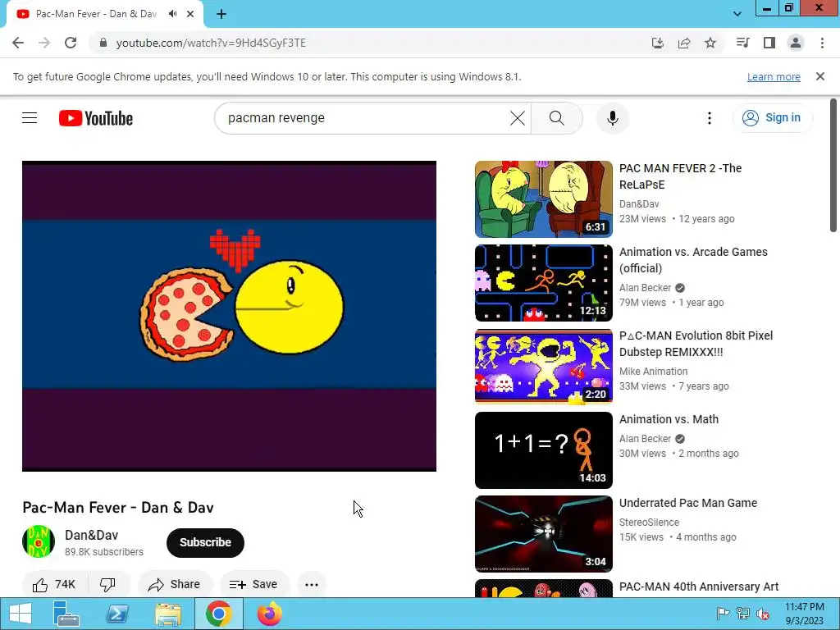
Task: Bookmark this tab with the star icon
Action: coord(710,43)
